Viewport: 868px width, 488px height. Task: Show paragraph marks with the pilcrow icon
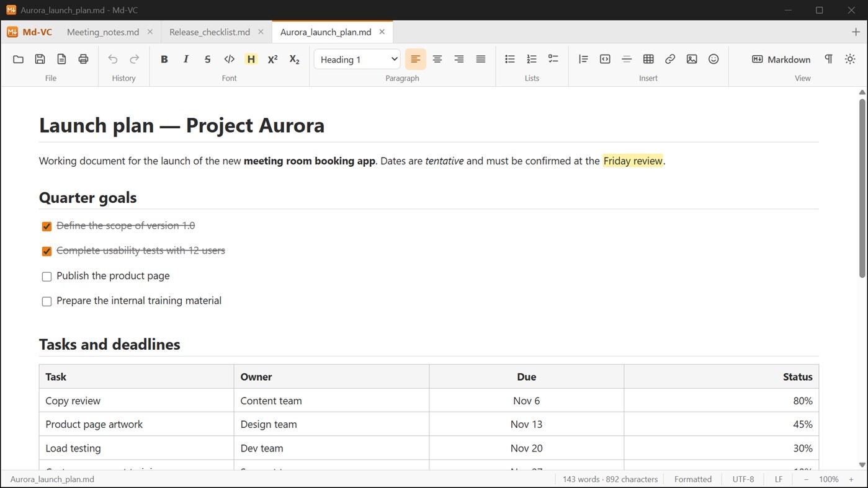[828, 60]
